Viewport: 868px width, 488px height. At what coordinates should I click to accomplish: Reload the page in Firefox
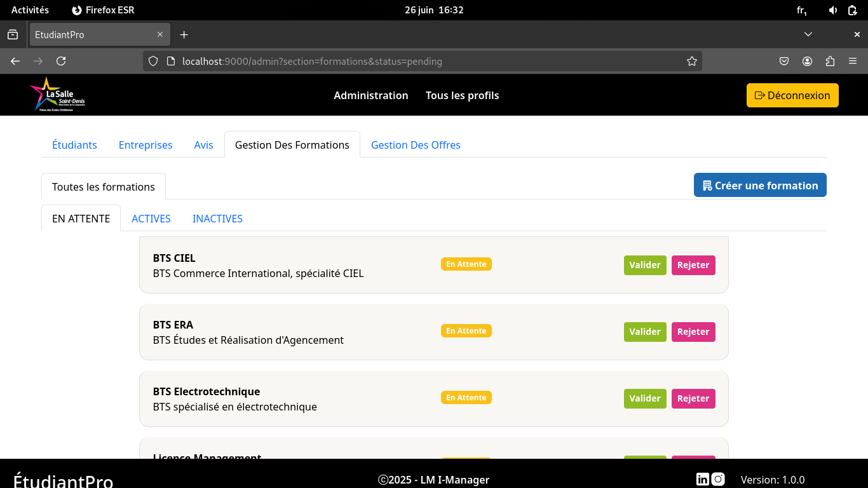(x=61, y=62)
